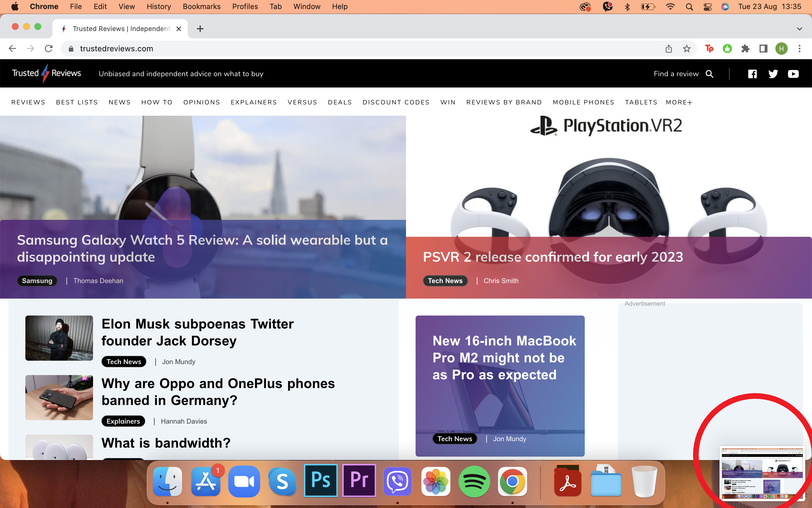Click the Trusted Reviews Twitter icon
This screenshot has height=508, width=812.
773,74
